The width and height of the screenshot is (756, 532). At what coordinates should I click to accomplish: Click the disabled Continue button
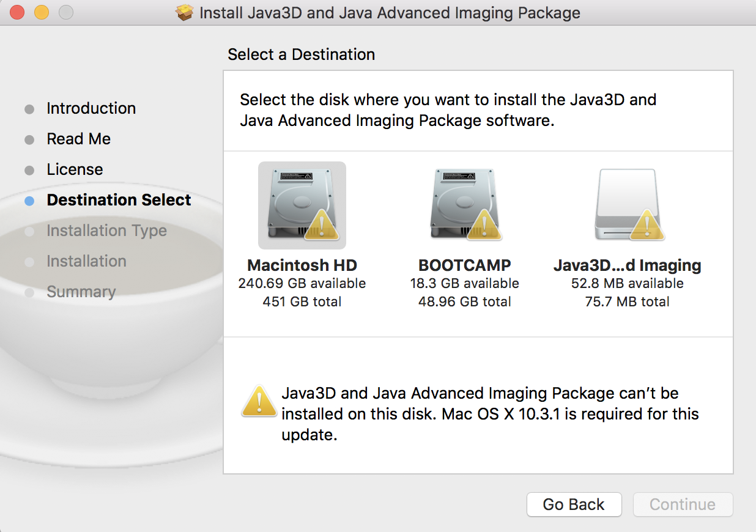coord(682,504)
